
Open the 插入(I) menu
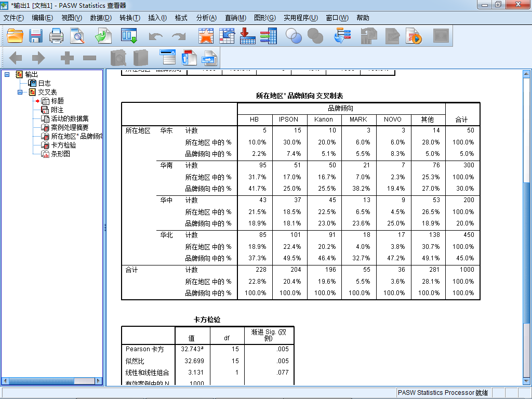pos(157,18)
